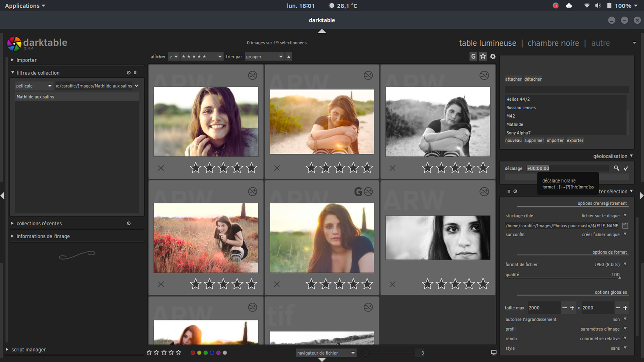Image resolution: width=644 pixels, height=362 pixels.
Task: Select the Helios 44/2 tag
Action: pyautogui.click(x=518, y=99)
